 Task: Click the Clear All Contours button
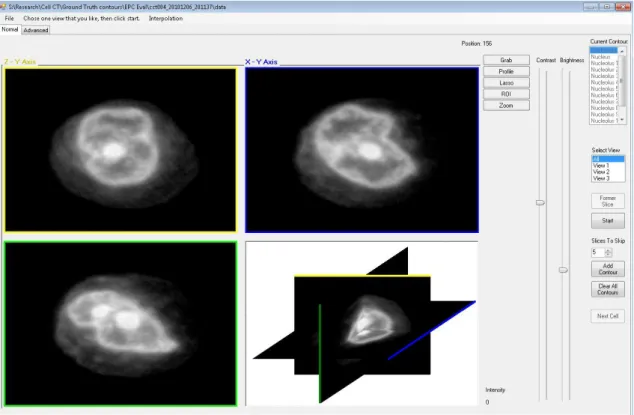[607, 289]
